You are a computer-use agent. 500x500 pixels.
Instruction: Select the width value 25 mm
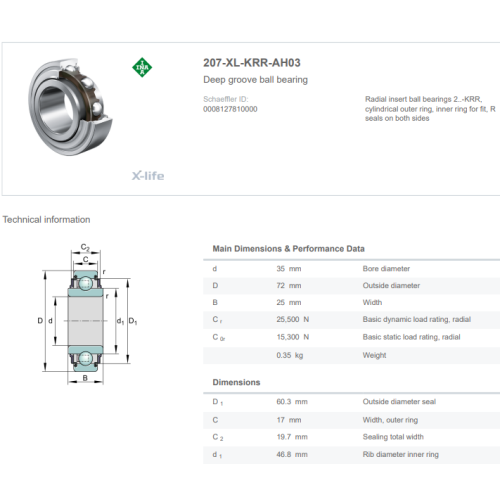click(x=289, y=302)
